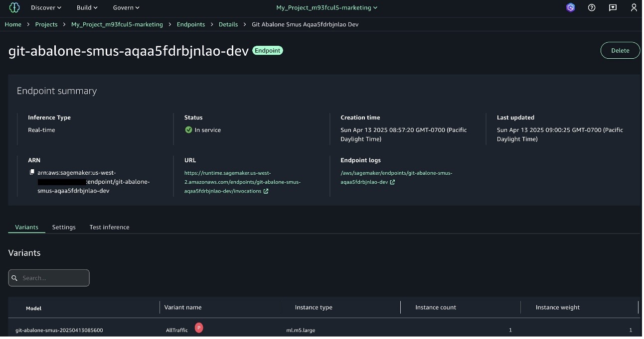
Task: Open My_Project_m93fcul5-marketing breadcrumb link
Action: [x=117, y=24]
